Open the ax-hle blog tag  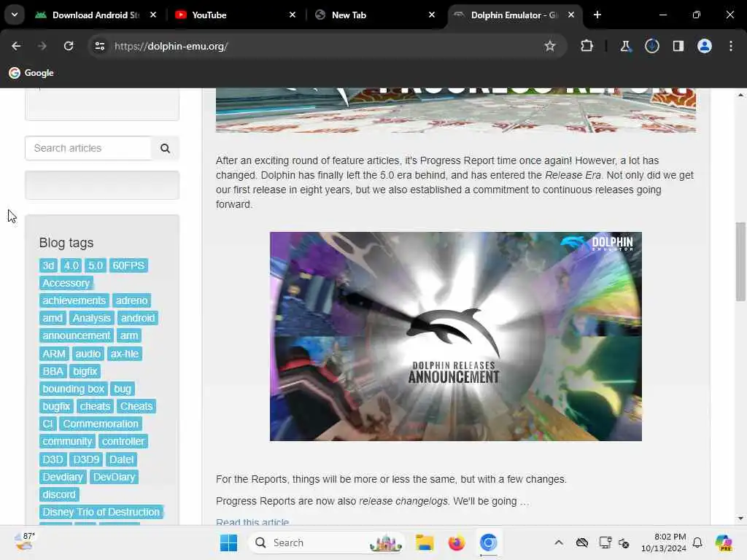[124, 354]
